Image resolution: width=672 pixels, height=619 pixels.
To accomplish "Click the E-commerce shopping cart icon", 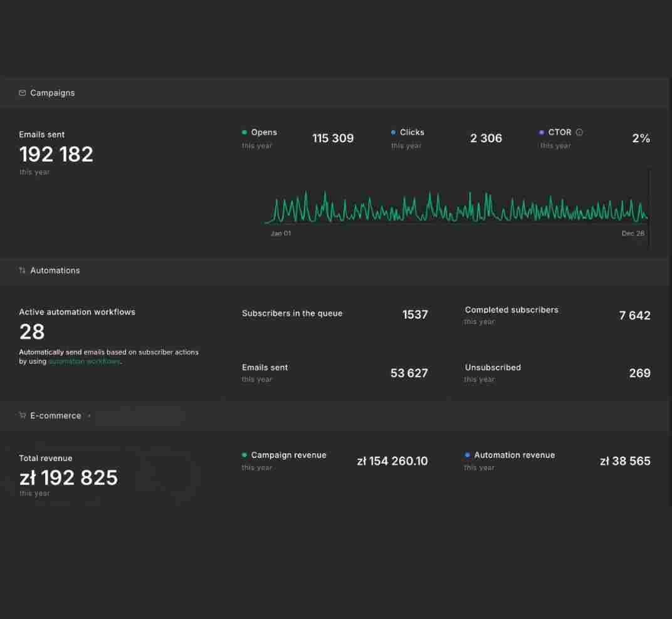I will click(x=23, y=415).
